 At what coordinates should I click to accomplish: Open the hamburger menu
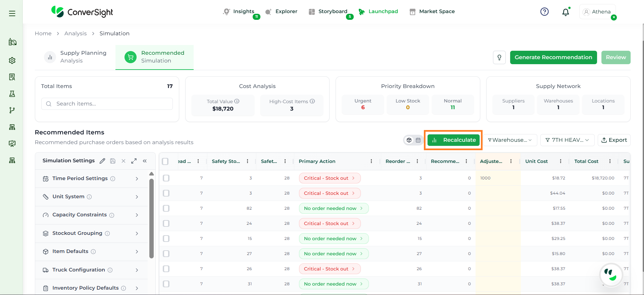(12, 13)
